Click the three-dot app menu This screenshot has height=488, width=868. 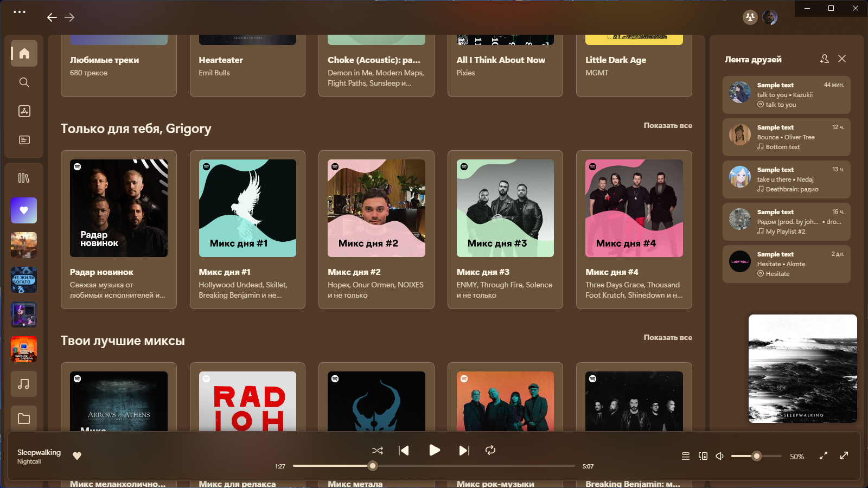click(x=20, y=12)
